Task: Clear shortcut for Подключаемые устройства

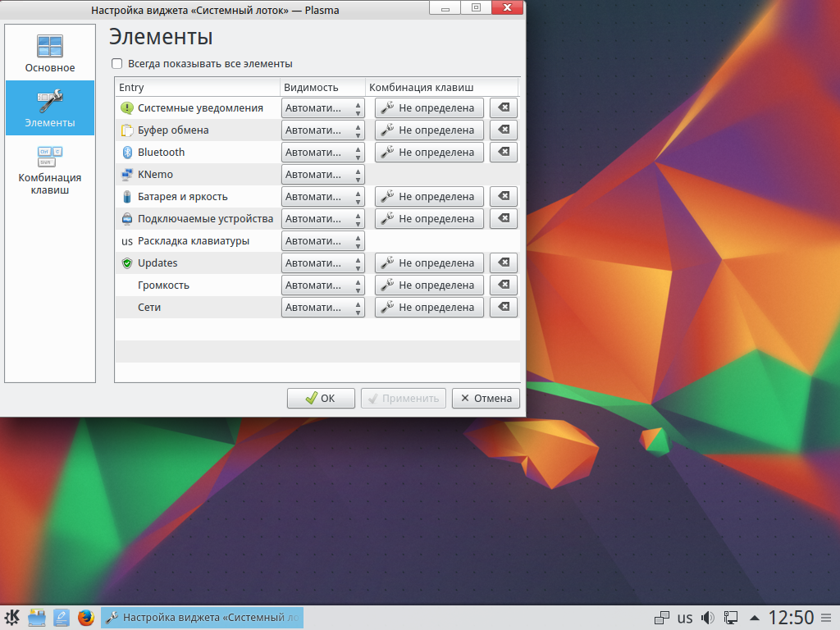Action: pyautogui.click(x=504, y=218)
